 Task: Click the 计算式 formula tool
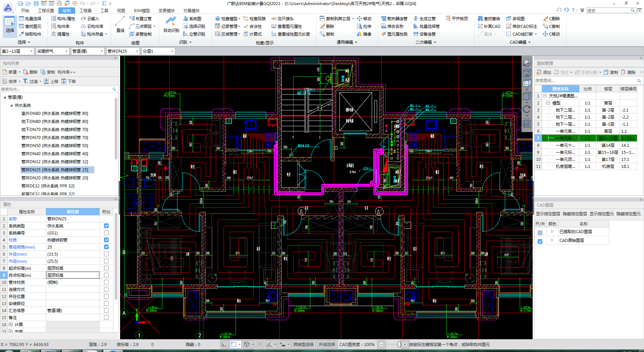pos(253,34)
